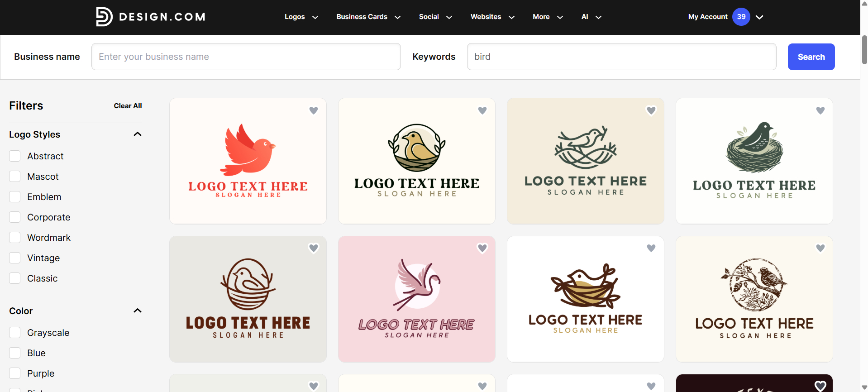Open the dark green bird nest logo
The height and width of the screenshot is (392, 868).
point(754,161)
